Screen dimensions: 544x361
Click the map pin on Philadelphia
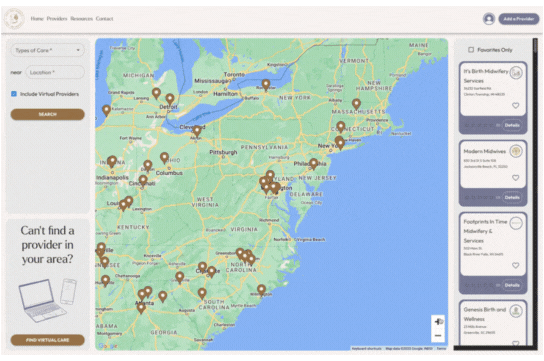(314, 164)
